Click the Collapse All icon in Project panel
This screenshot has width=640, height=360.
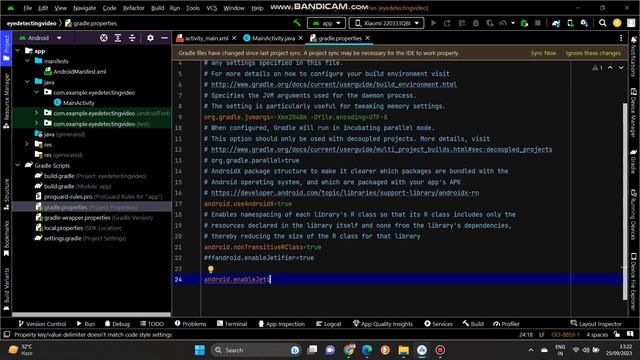[x=132, y=38]
